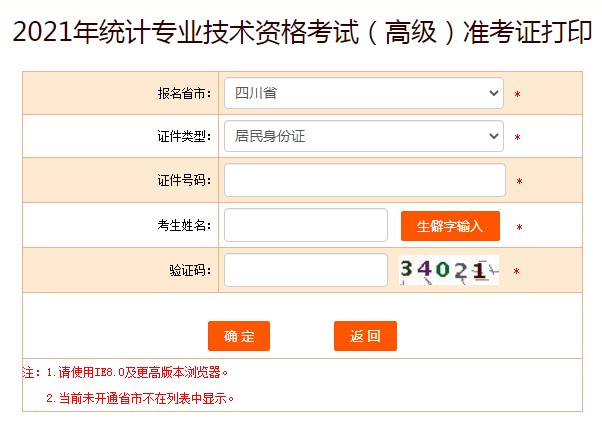Click the required asterisk next to 证件号码 field
The image size is (602, 429).
(x=519, y=182)
